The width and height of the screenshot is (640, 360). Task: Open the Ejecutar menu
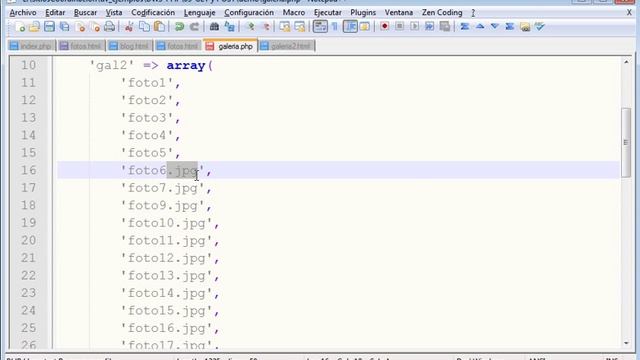click(x=328, y=13)
